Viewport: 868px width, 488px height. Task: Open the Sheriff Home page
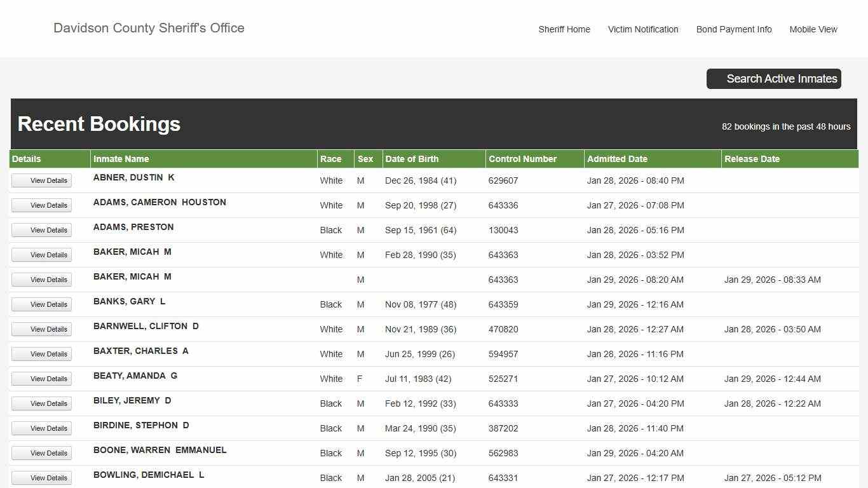[x=564, y=29]
